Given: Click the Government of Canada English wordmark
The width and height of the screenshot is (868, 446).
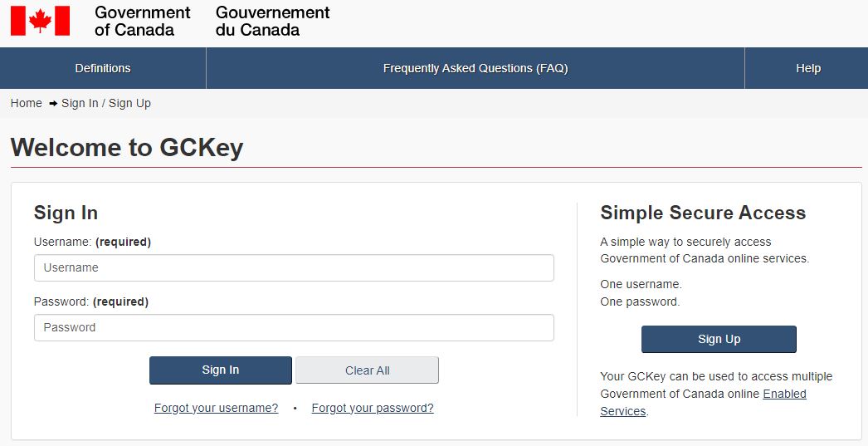Looking at the screenshot, I should click(142, 22).
